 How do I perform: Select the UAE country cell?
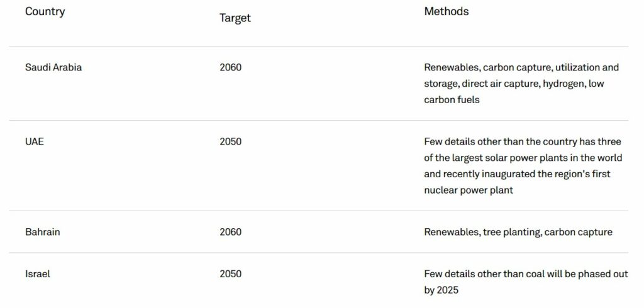(x=35, y=141)
